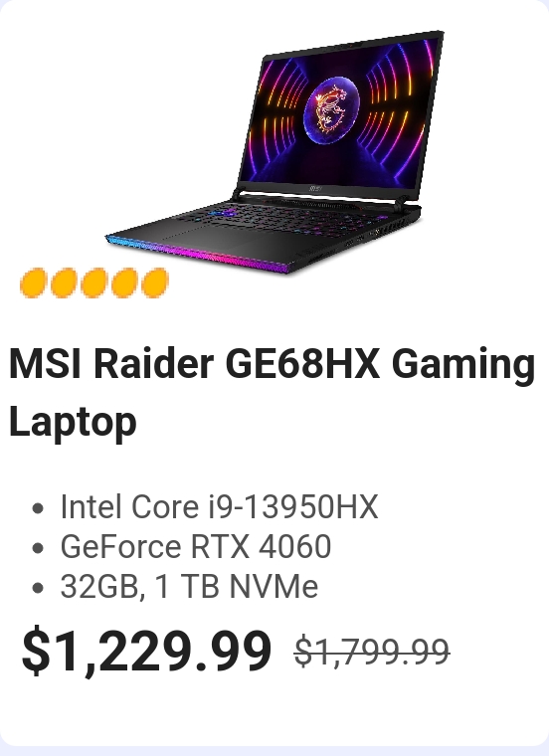
Task: Click the crossed-out $1,799.99 original price
Action: click(372, 652)
